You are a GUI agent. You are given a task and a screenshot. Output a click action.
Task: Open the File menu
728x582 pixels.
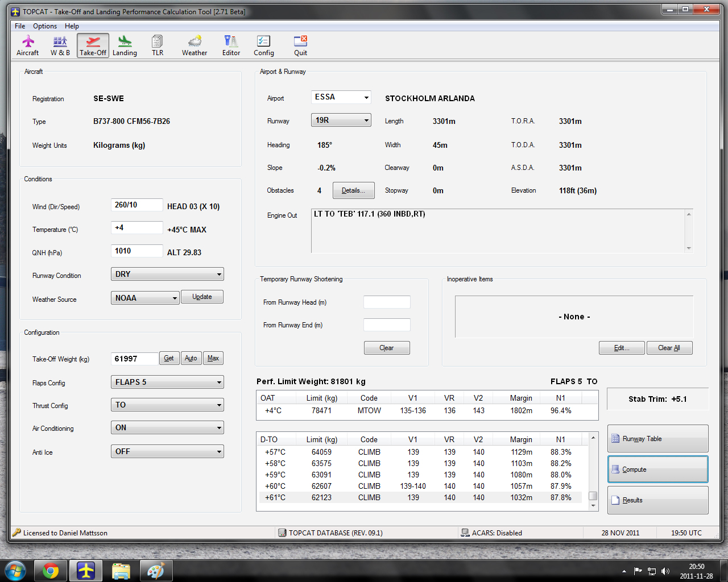coord(20,26)
